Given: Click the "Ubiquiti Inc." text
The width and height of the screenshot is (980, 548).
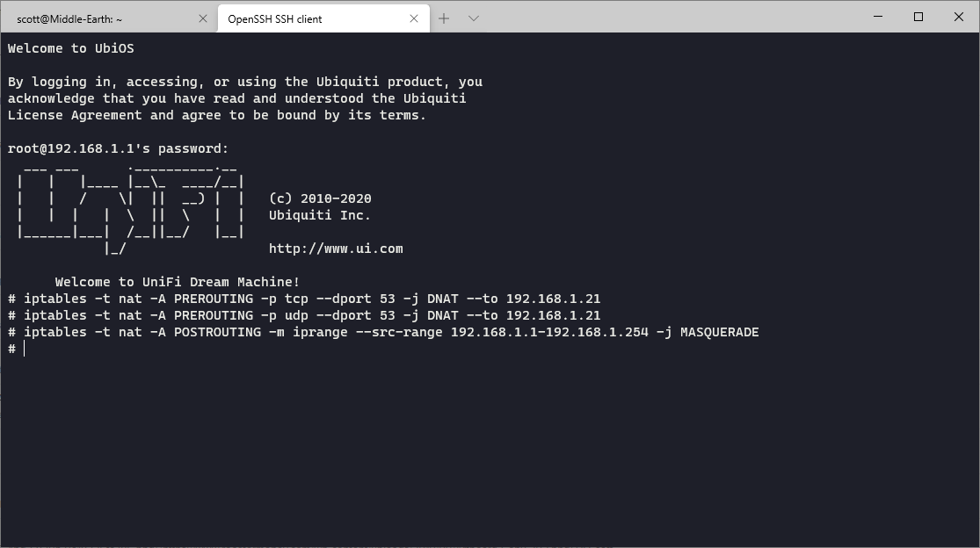Looking at the screenshot, I should pyautogui.click(x=320, y=215).
